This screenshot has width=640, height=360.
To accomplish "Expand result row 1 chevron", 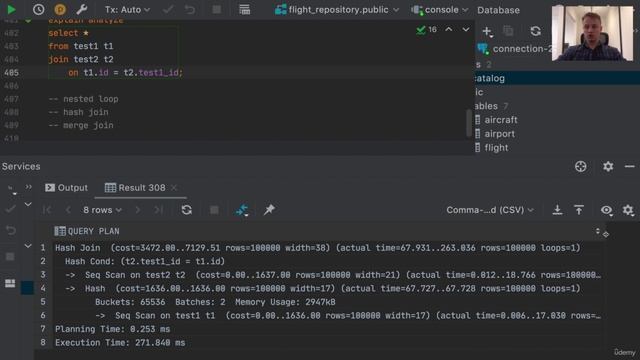I will (x=28, y=246).
